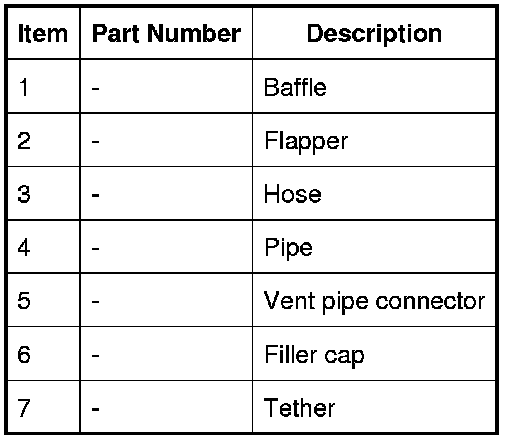Select the Vent pipe connector cell
Image resolution: width=512 pixels, height=440 pixels.
click(374, 302)
